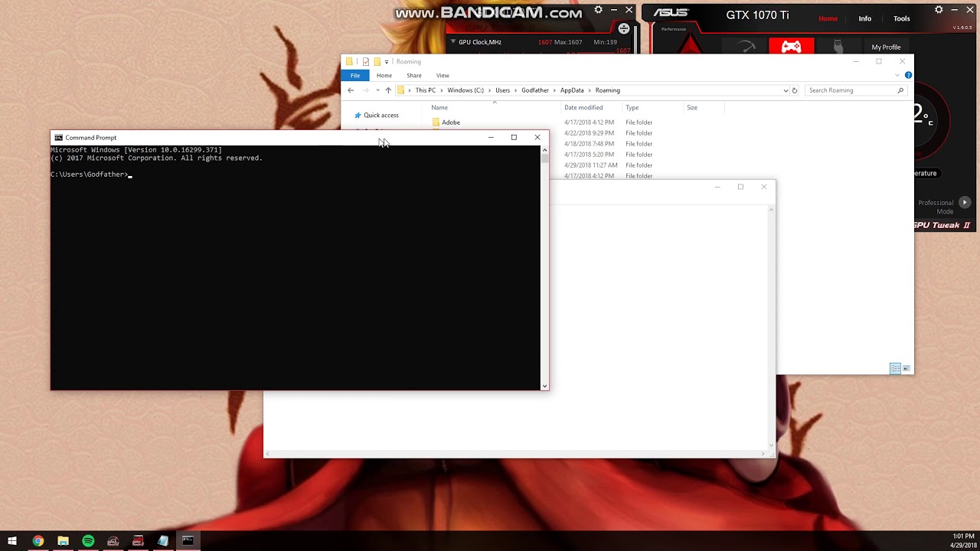Image resolution: width=980 pixels, height=551 pixels.
Task: Select the OC mode speedometer icon
Action: point(746,47)
